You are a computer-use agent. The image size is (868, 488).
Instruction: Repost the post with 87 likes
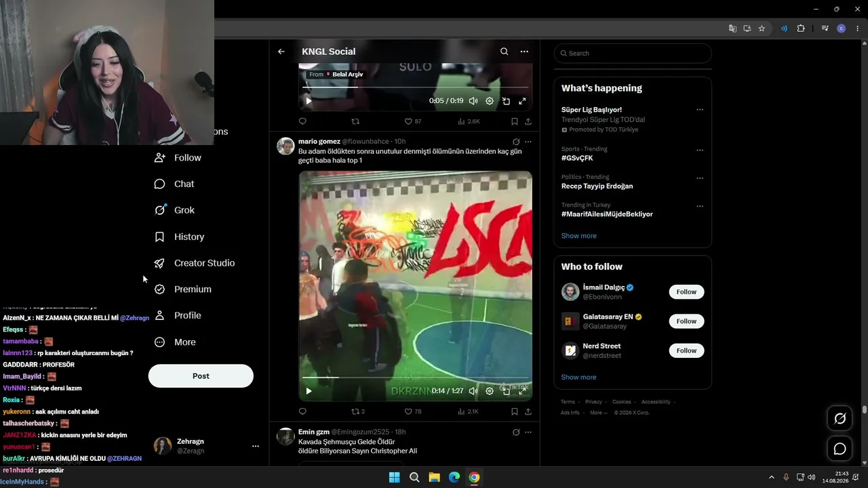(355, 121)
